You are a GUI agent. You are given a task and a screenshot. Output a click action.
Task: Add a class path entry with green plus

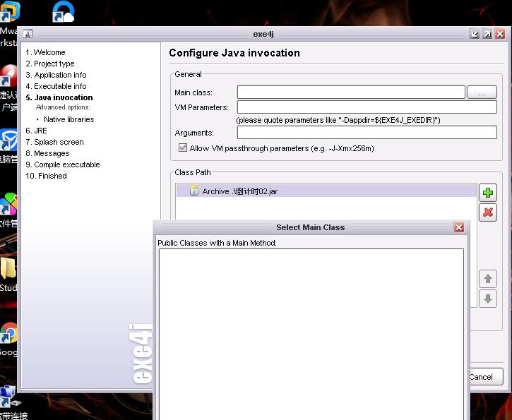[x=488, y=193]
